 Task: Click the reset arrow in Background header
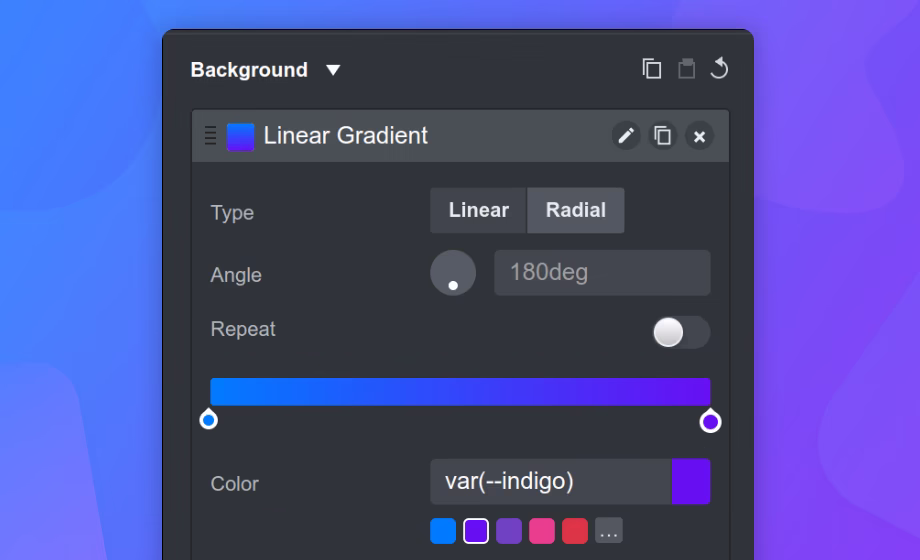pyautogui.click(x=719, y=68)
